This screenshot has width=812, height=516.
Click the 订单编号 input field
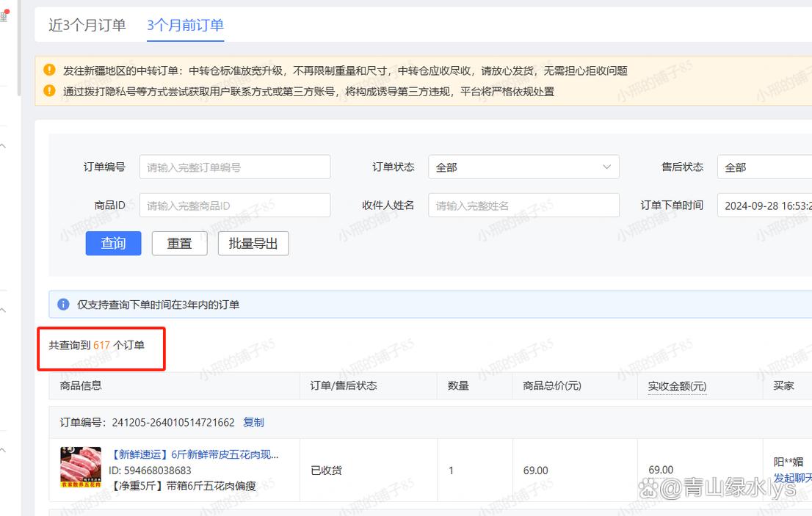(234, 167)
